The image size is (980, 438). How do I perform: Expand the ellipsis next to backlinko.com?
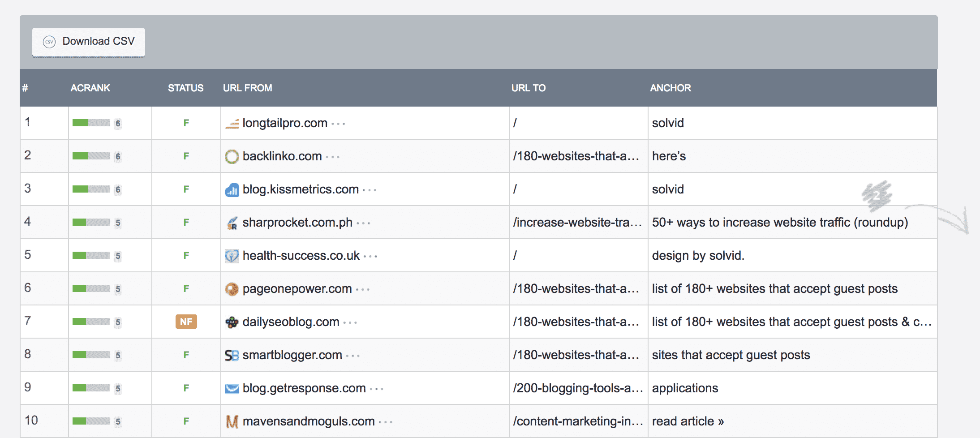[x=333, y=157]
